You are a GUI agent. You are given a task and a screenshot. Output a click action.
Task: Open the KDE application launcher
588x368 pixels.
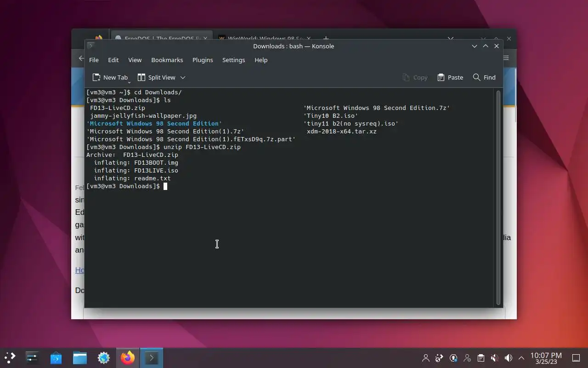click(x=10, y=357)
